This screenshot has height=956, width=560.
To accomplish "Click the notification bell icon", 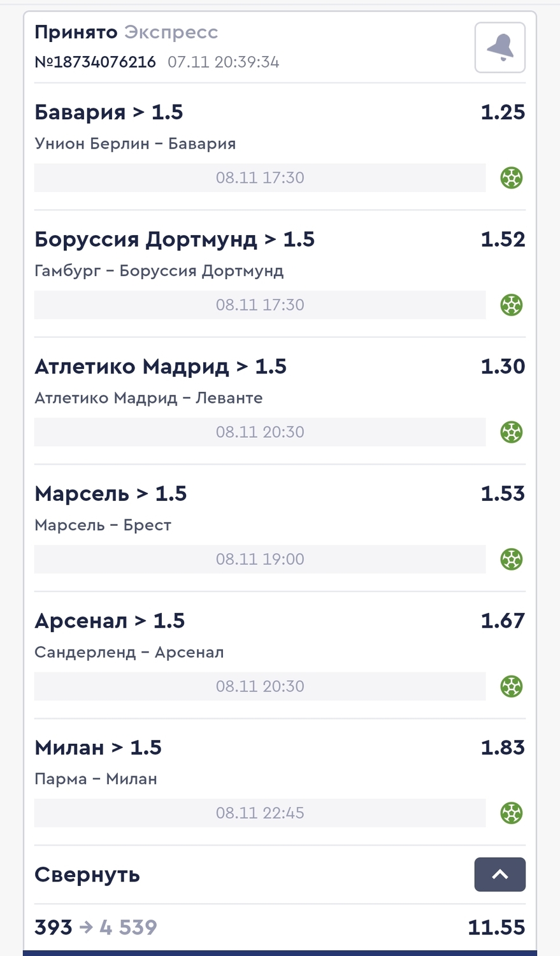I will pos(500,48).
